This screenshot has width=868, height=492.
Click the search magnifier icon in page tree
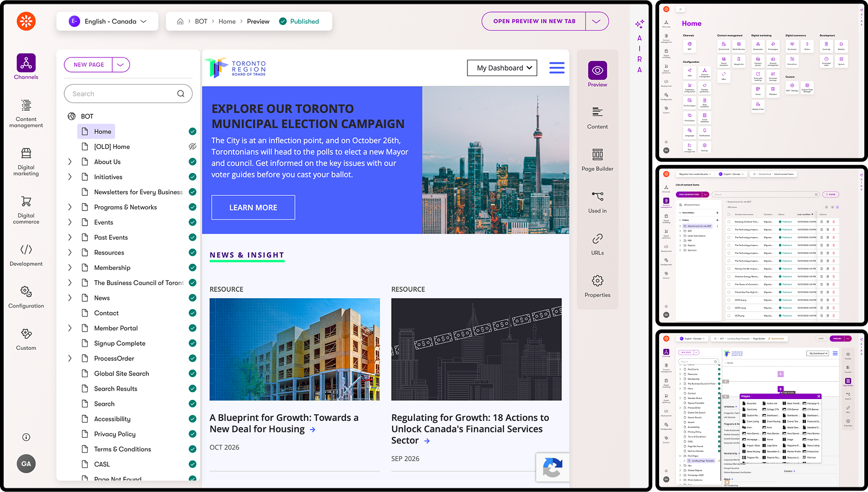coord(181,94)
